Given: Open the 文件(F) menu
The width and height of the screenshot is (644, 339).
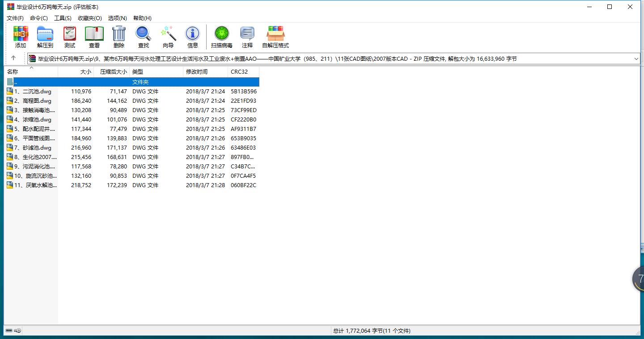Looking at the screenshot, I should pos(15,18).
